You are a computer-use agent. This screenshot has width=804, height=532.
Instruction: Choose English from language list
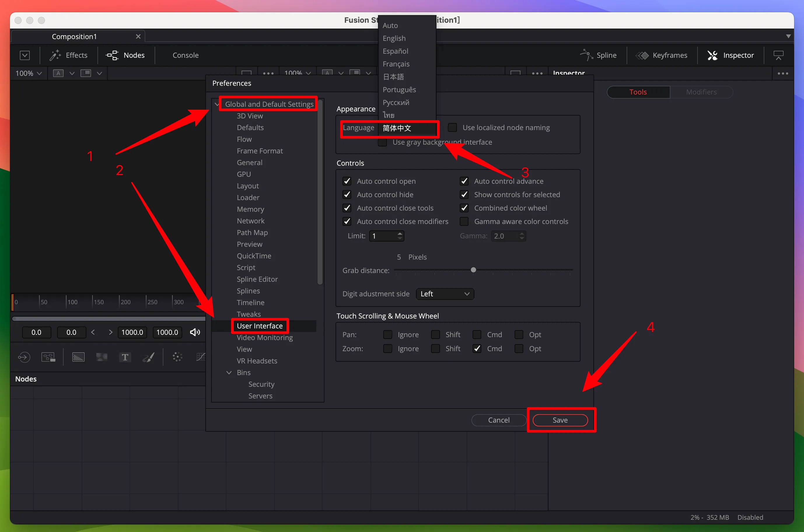(x=394, y=38)
